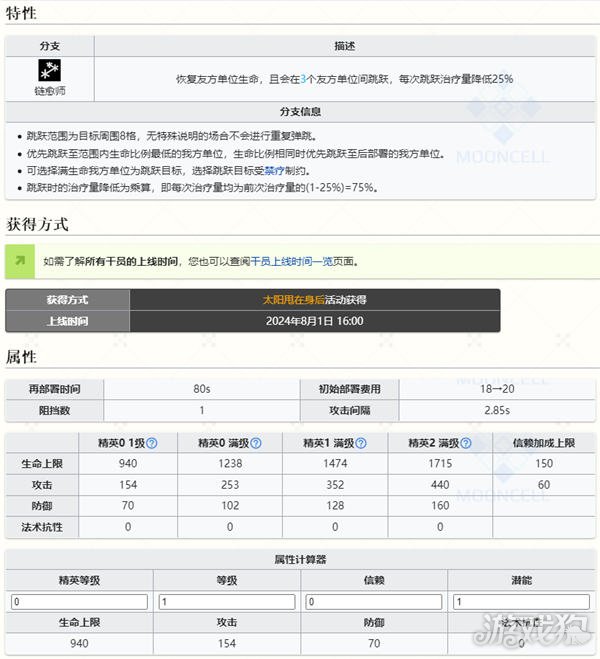Open help icon beside 精英0 1级
Viewport: 600px width, 659px height.
(x=152, y=443)
